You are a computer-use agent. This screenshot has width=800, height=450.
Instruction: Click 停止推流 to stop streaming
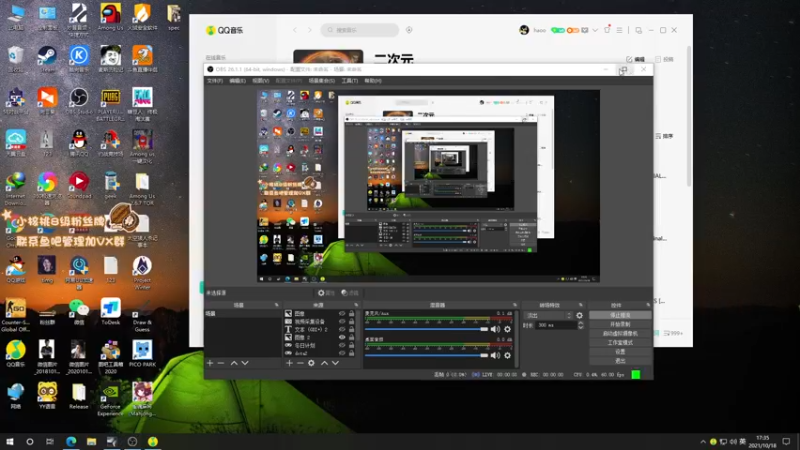click(620, 315)
